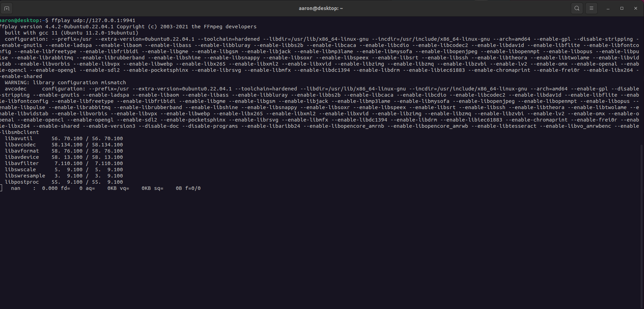
Task: Click the libavutil version line
Action: click(x=64, y=138)
